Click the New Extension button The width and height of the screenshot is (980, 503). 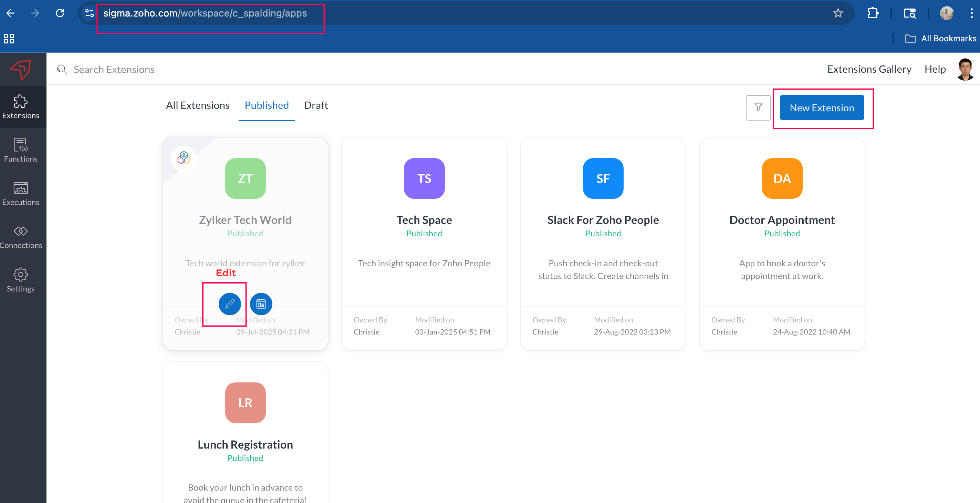click(821, 108)
